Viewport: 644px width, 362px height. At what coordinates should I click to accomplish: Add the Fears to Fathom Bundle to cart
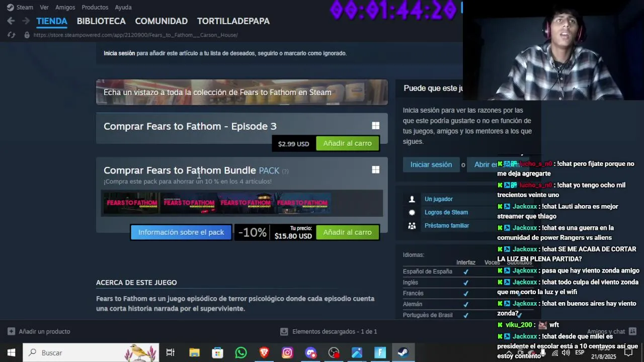pyautogui.click(x=347, y=232)
